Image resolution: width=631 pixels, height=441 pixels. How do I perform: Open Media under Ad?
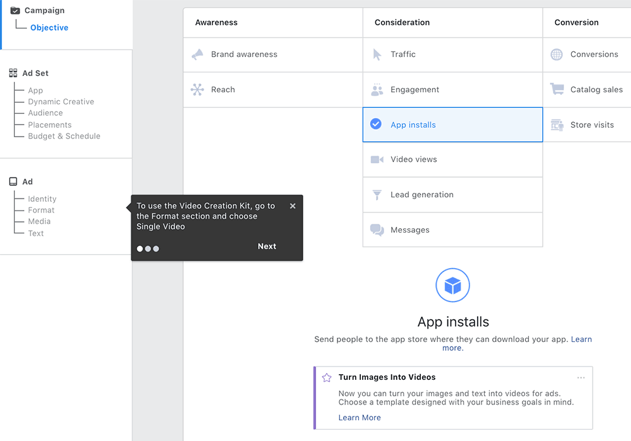coord(39,221)
